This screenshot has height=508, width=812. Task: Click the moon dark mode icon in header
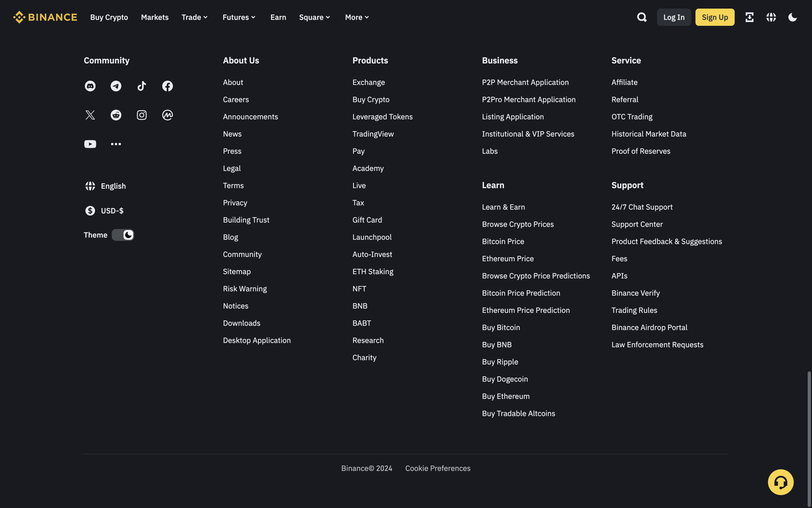coord(793,17)
